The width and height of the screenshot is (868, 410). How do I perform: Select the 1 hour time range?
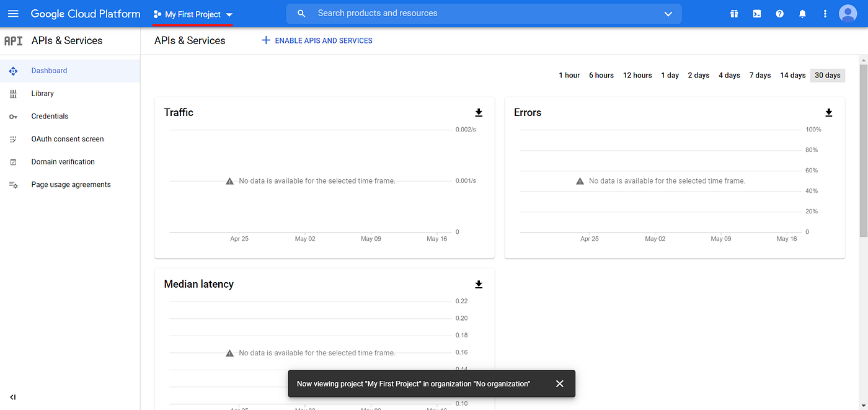coord(569,75)
